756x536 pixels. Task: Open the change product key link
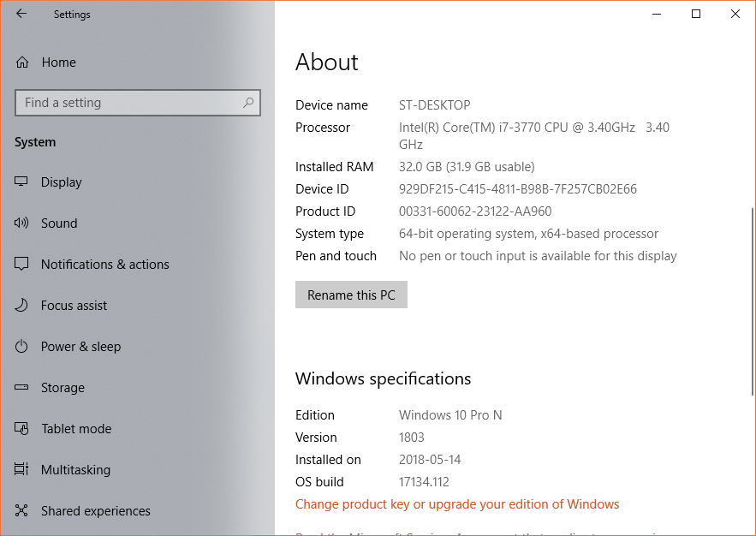[457, 503]
